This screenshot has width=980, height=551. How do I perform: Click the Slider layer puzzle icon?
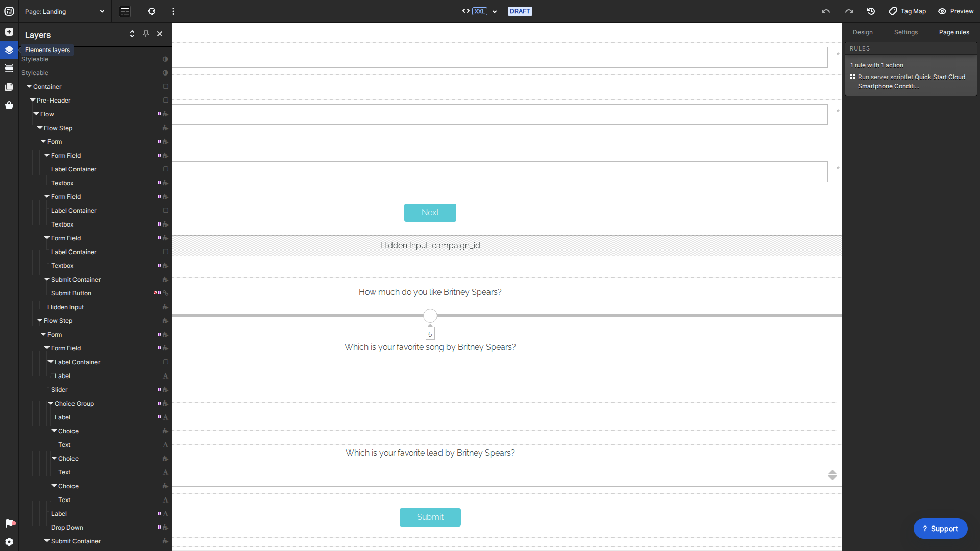165,390
